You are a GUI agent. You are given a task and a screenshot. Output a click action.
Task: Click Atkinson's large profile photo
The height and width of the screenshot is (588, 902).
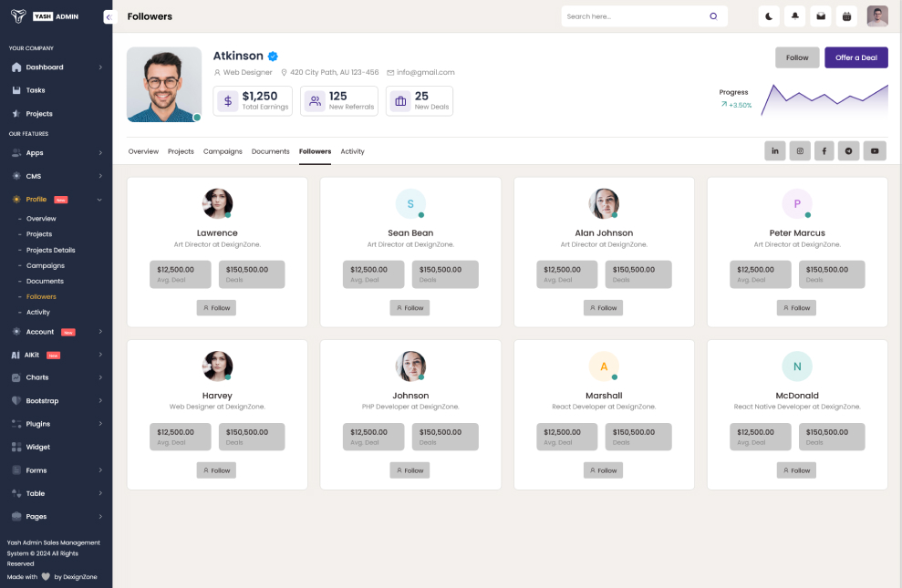click(164, 85)
